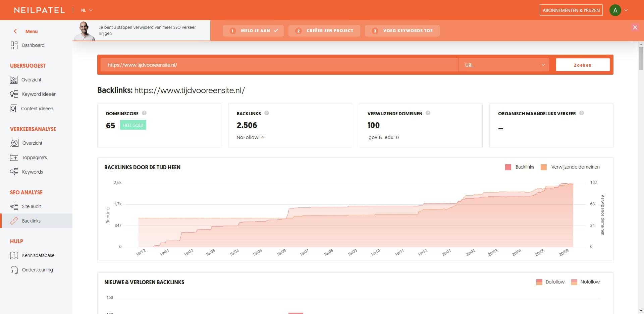This screenshot has width=644, height=314.
Task: Click Nieuwe & verloren backlinks heading
Action: coord(144,282)
